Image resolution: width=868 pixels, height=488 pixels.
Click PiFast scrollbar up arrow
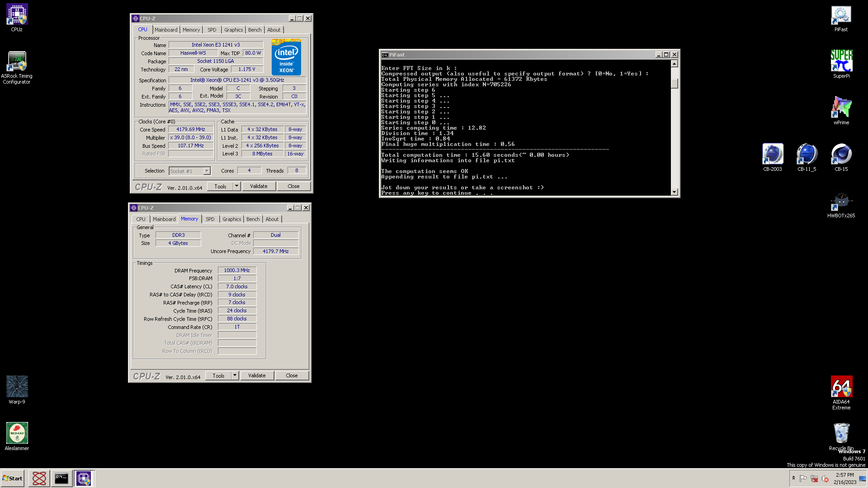[675, 64]
